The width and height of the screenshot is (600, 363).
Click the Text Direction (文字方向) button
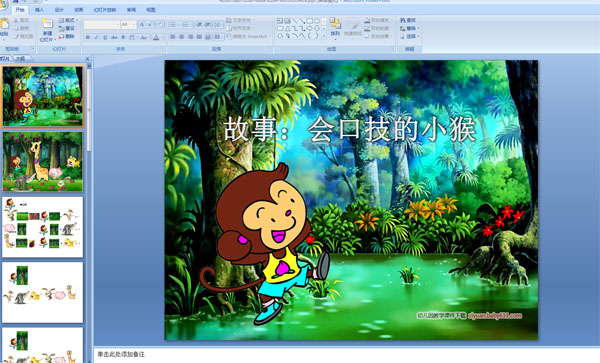239,20
